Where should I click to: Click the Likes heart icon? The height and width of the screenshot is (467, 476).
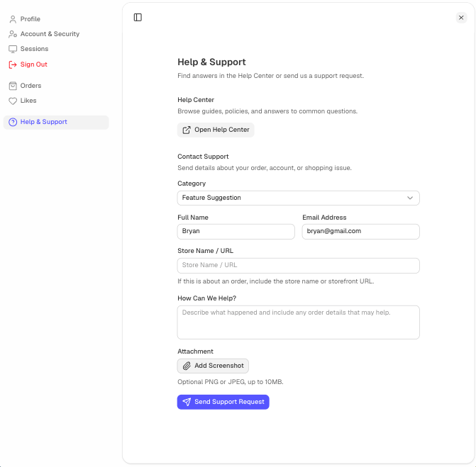pos(13,101)
